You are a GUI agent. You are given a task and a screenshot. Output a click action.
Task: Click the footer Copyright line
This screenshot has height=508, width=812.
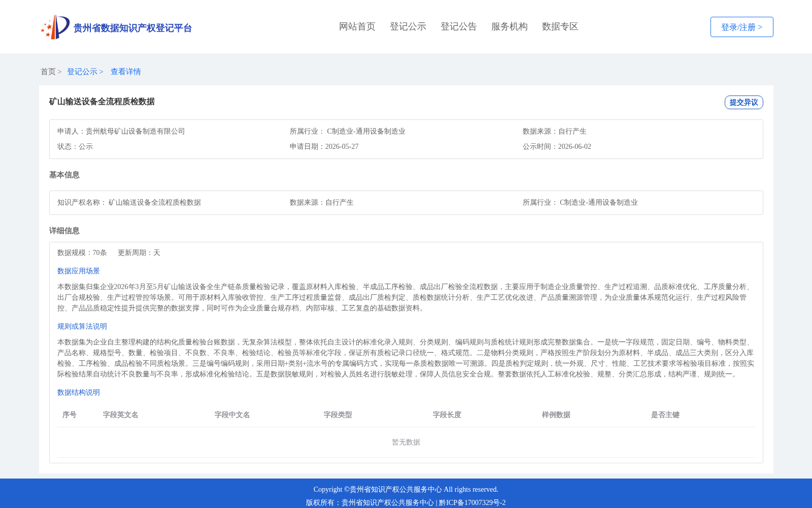click(x=406, y=489)
